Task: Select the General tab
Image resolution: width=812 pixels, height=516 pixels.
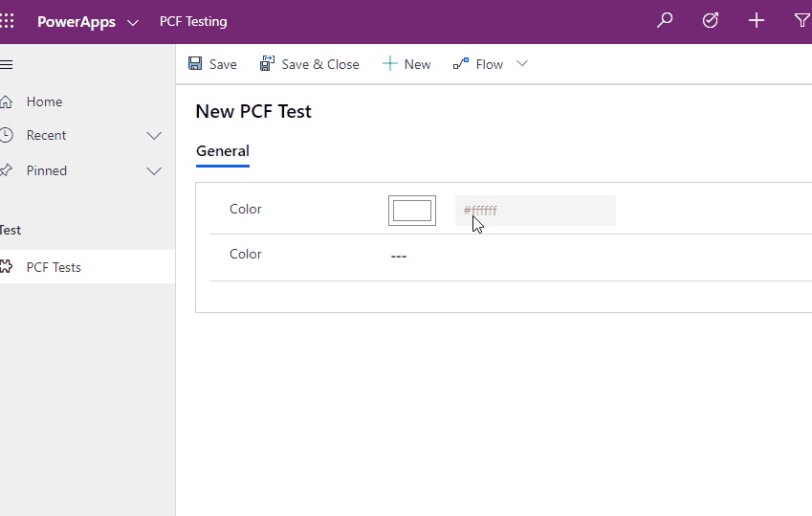Action: coord(223,151)
